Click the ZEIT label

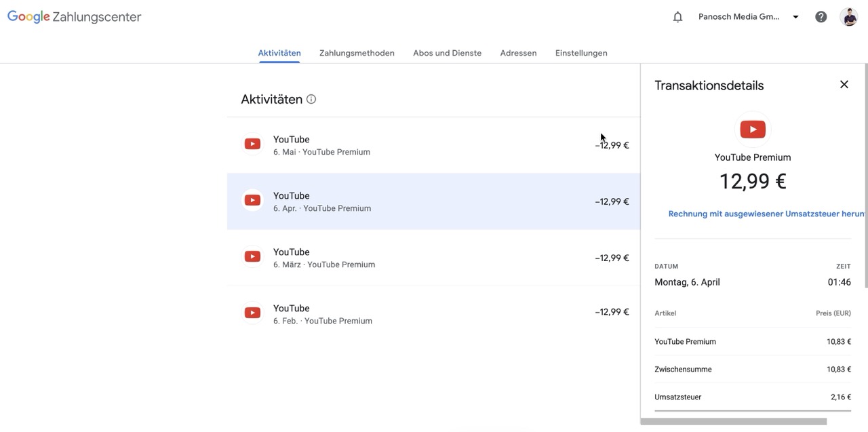coord(844,267)
